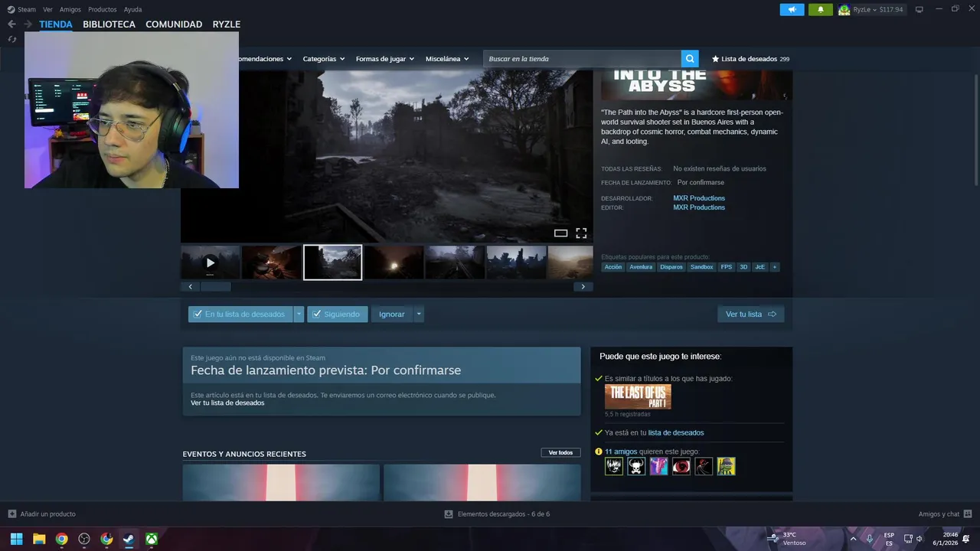This screenshot has height=551, width=980.
Task: Open the Categorías dropdown menu
Action: click(323, 59)
